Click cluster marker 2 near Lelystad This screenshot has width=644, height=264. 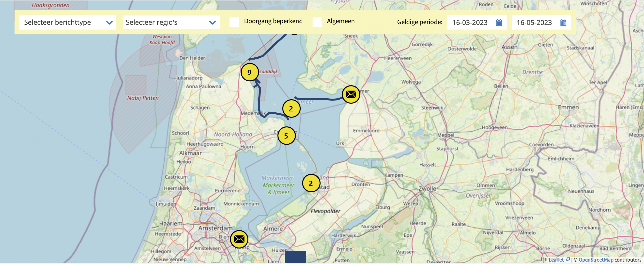pyautogui.click(x=311, y=183)
